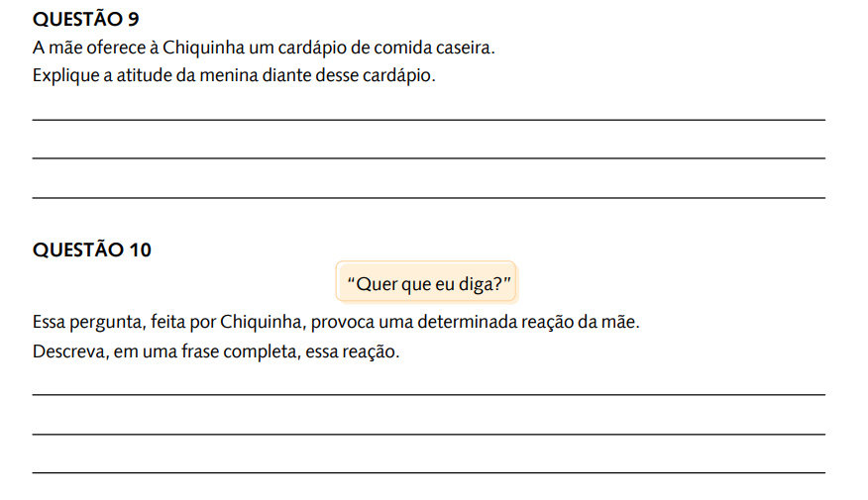Viewport: 868px width, 500px height.
Task: Click the word "Explique" in Questão 9
Action: tap(65, 76)
